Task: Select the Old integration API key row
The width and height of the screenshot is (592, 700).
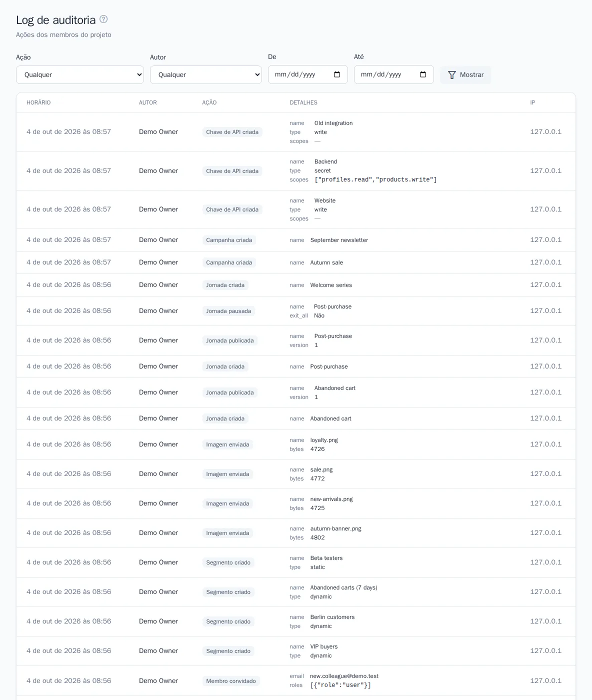Action: [296, 132]
